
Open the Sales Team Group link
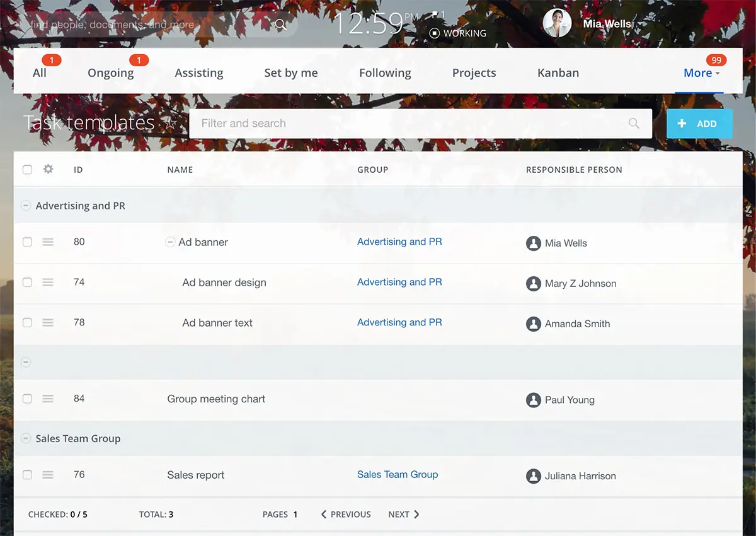397,475
